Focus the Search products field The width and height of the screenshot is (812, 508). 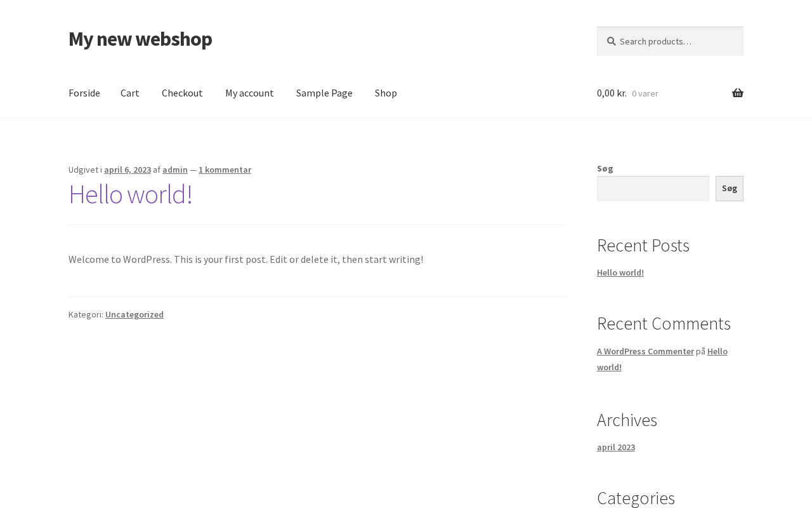coord(676,41)
